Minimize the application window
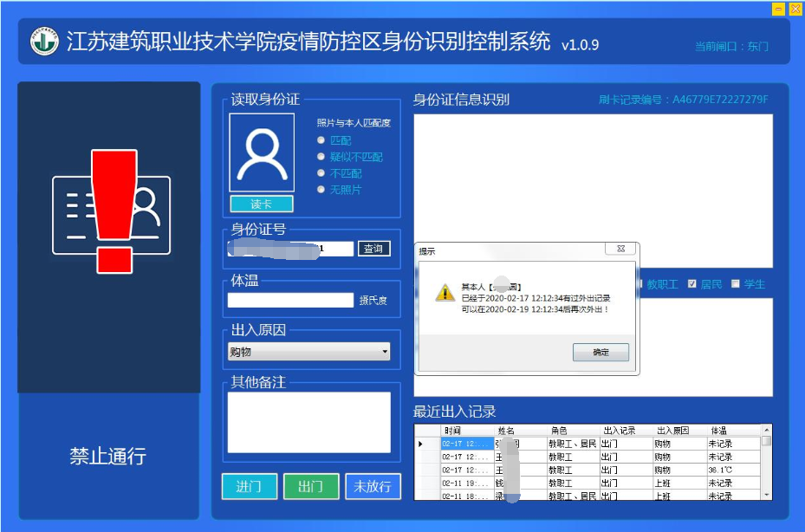The width and height of the screenshot is (805, 532). (x=778, y=9)
